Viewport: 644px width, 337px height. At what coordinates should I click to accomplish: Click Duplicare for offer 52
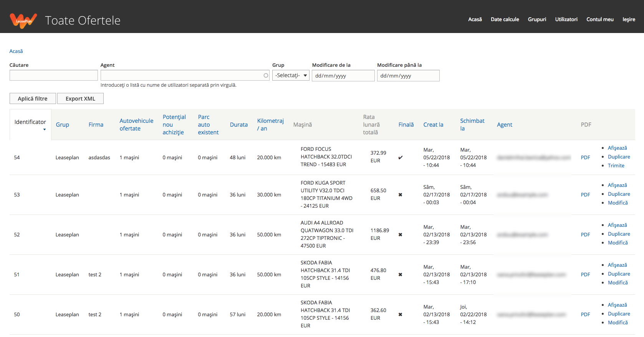coord(619,234)
